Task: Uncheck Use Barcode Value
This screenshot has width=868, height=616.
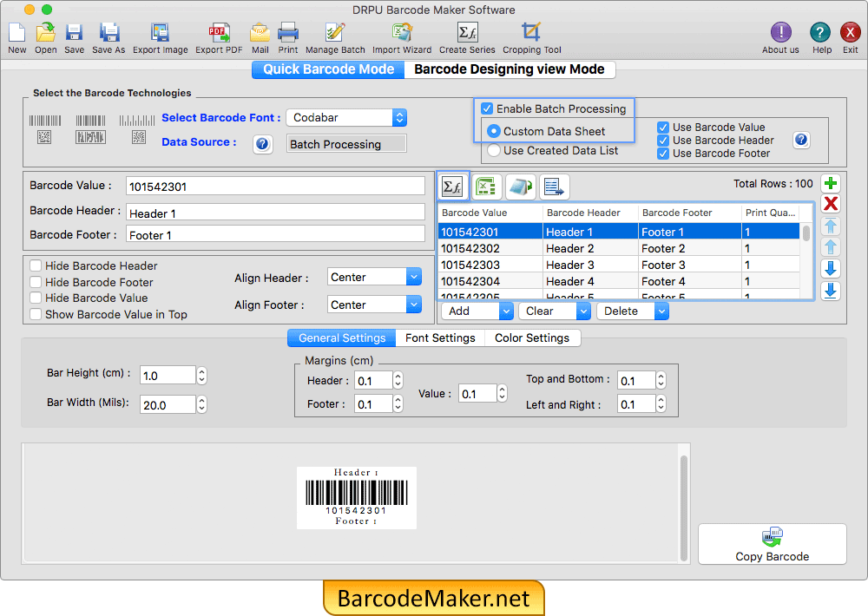Action: click(x=663, y=128)
